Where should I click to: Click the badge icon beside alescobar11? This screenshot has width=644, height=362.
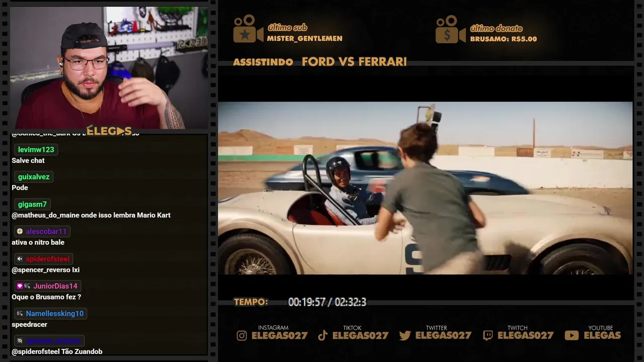pos(20,231)
